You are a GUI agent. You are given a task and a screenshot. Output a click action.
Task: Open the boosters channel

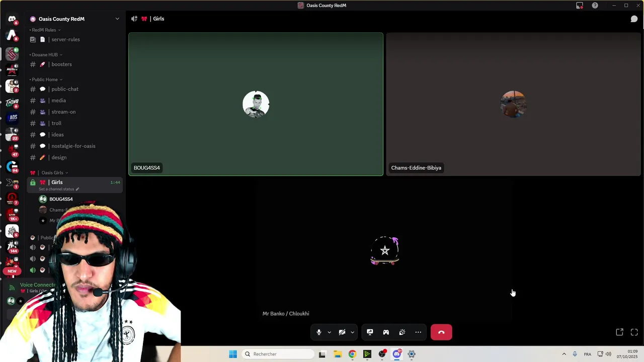click(x=75, y=64)
